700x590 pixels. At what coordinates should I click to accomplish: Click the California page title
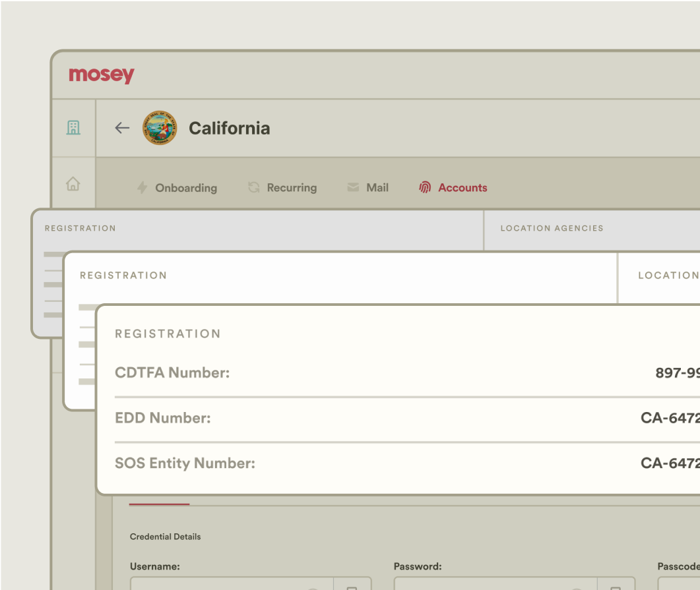click(229, 128)
